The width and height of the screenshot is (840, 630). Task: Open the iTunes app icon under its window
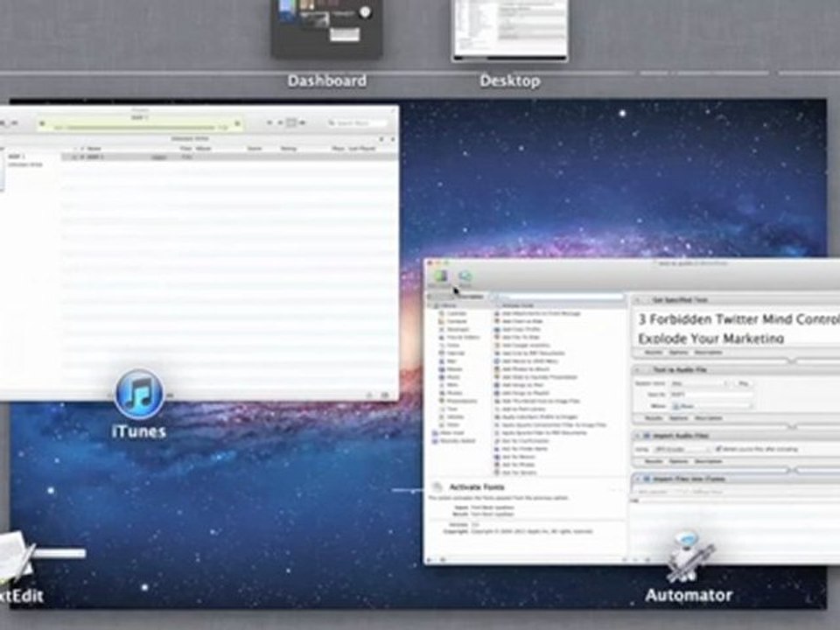point(139,394)
